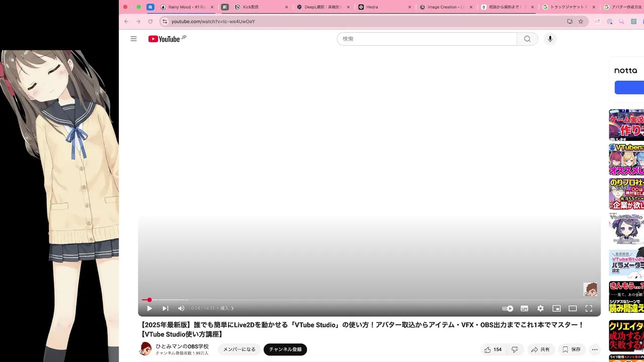Close the Hedra tab
This screenshot has width=644, height=362.
click(x=410, y=7)
